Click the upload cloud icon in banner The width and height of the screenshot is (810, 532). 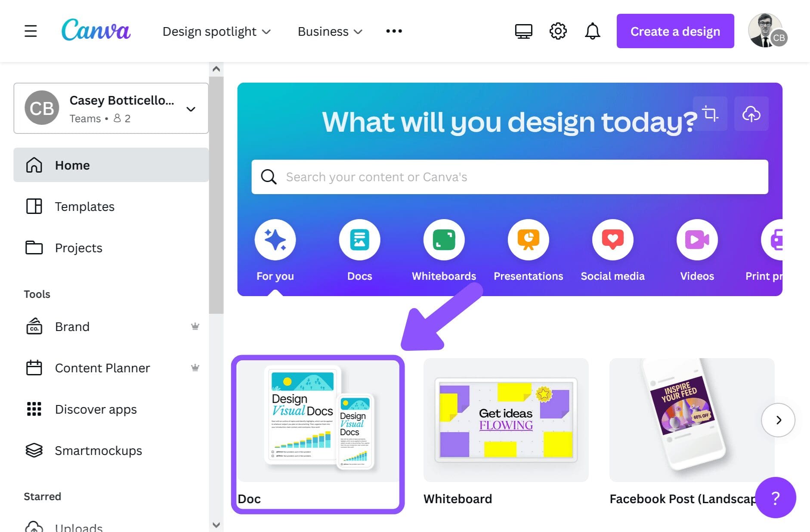point(751,114)
